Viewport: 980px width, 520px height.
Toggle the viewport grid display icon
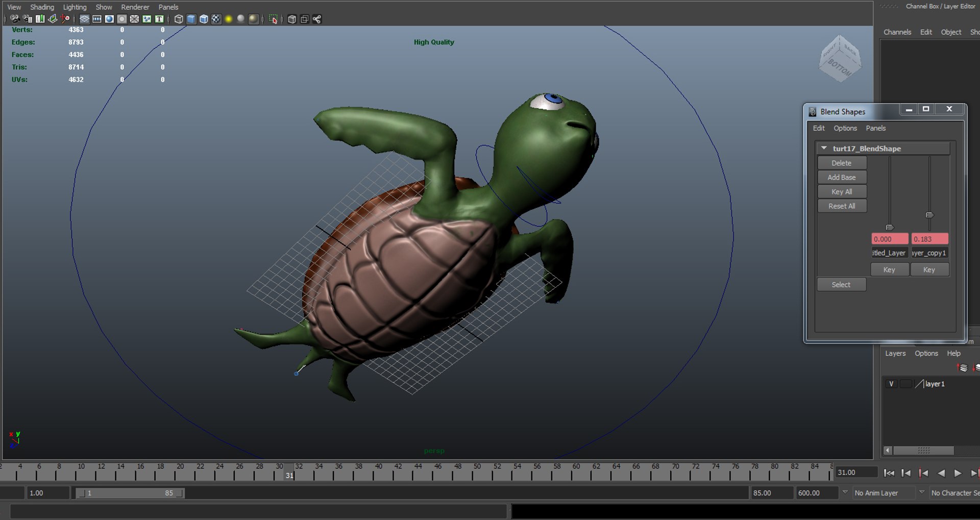pos(84,19)
